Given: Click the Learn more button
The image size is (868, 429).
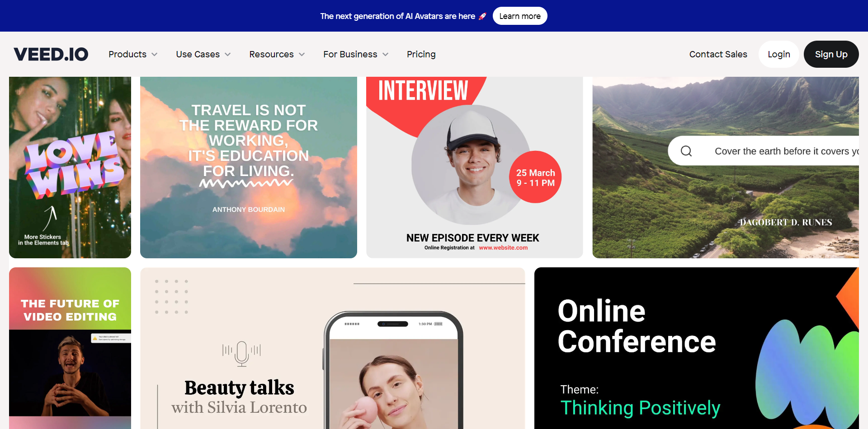Looking at the screenshot, I should (520, 16).
